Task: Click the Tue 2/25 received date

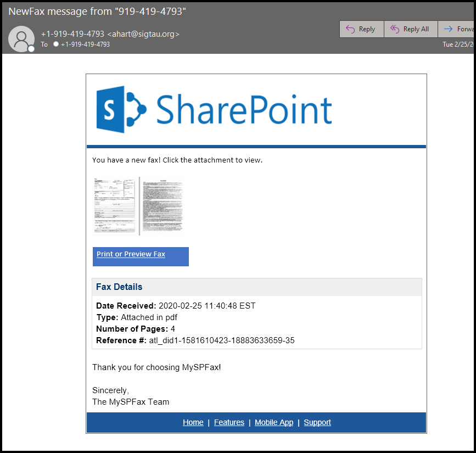Action: (458, 44)
